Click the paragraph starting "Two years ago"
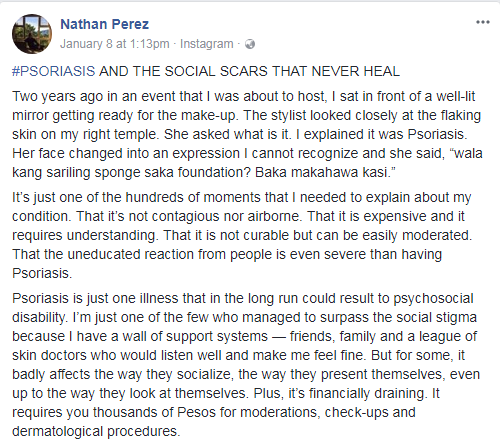 tap(247, 134)
